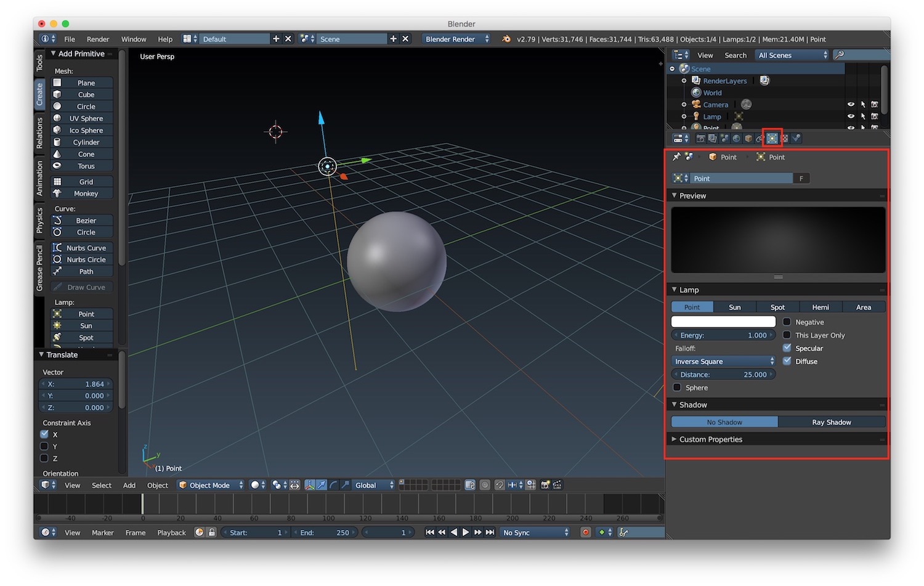Collapse the Preview panel
The height and width of the screenshot is (586, 924).
[x=675, y=195]
